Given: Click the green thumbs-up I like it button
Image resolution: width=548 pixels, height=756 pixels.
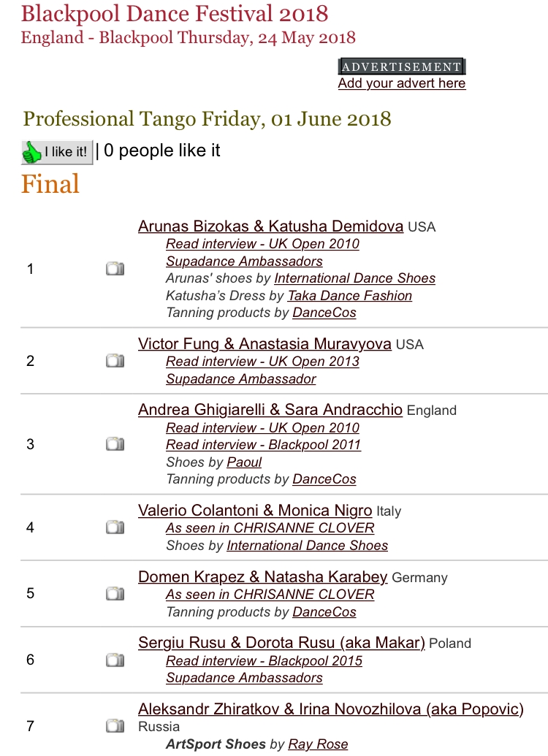Looking at the screenshot, I should coord(56,153).
